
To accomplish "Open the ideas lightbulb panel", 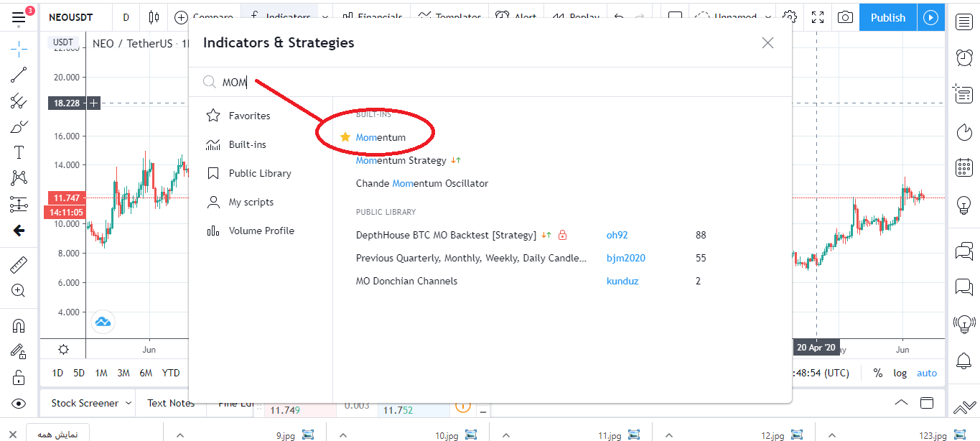I will (963, 205).
